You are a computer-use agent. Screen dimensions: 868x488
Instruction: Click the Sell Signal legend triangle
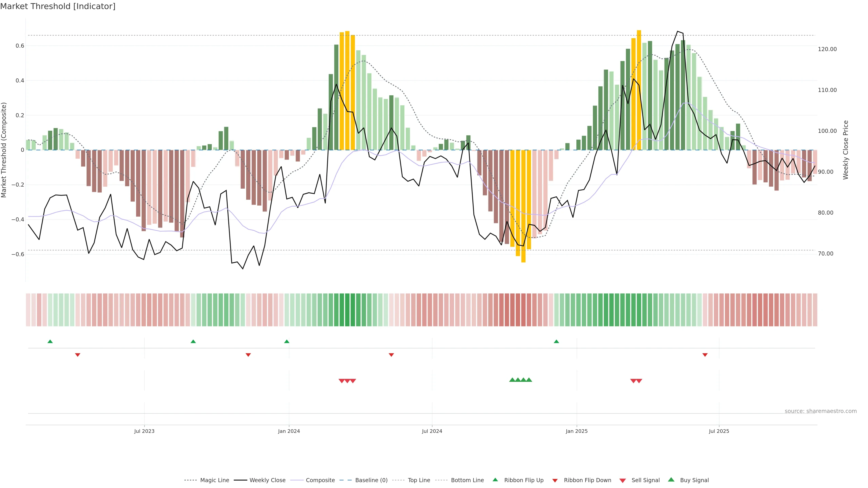623,481
